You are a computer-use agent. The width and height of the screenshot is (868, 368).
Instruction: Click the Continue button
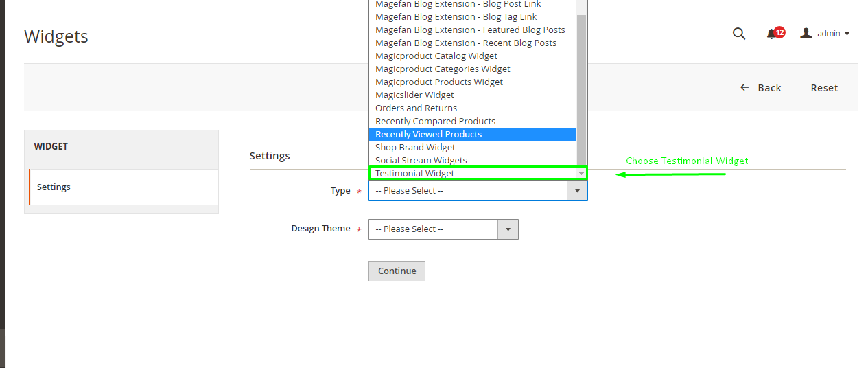point(397,271)
